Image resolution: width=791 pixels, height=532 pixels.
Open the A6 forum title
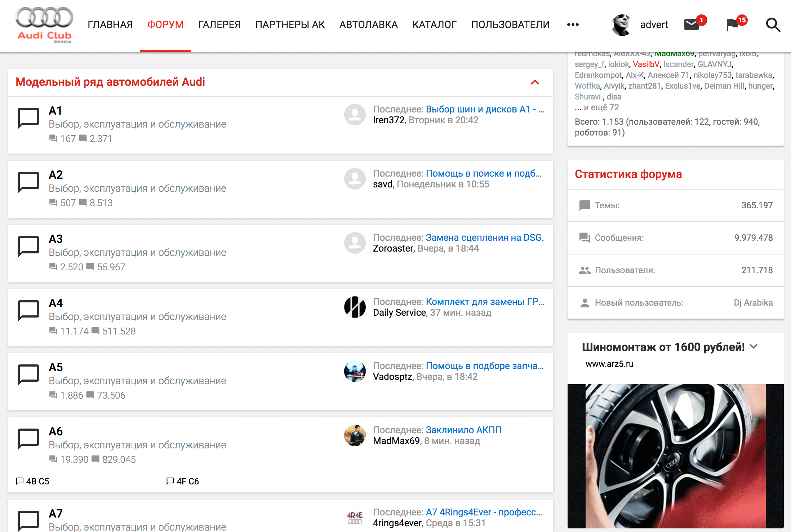click(56, 431)
